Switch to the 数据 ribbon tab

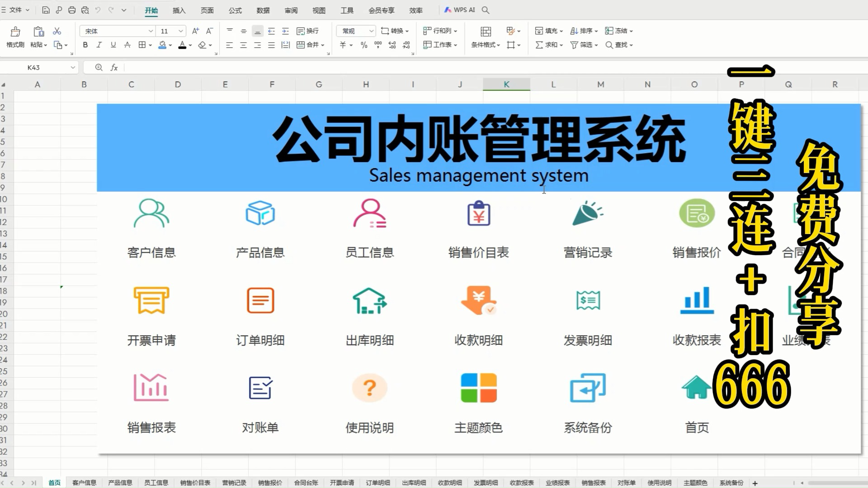tap(263, 10)
